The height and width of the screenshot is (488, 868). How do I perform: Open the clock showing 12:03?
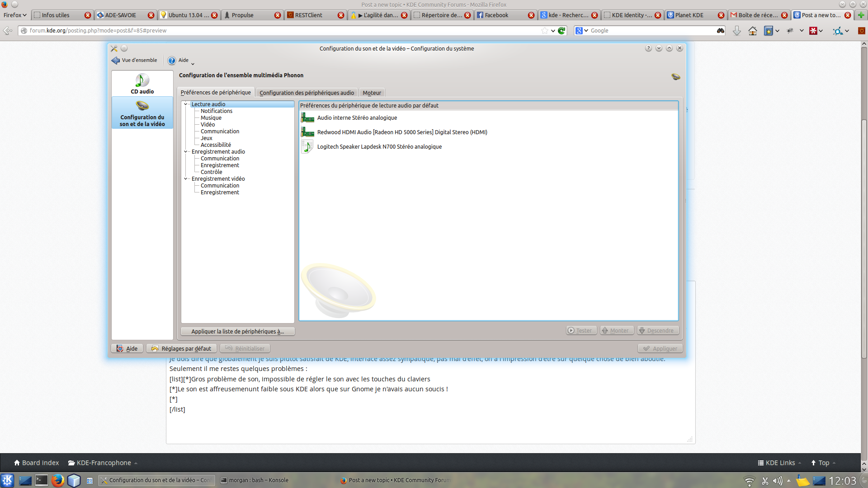pos(843,481)
